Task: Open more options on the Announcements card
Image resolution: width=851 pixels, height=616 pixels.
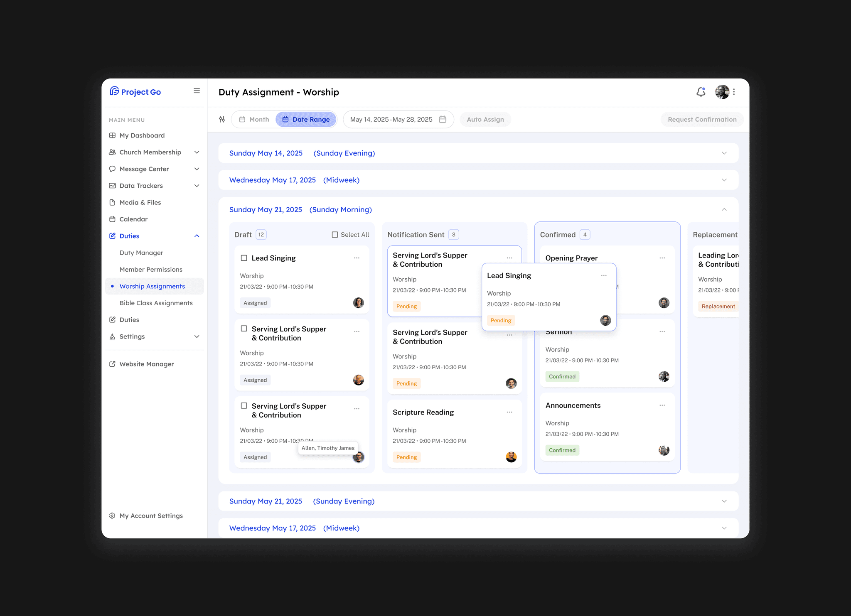Action: click(x=662, y=405)
